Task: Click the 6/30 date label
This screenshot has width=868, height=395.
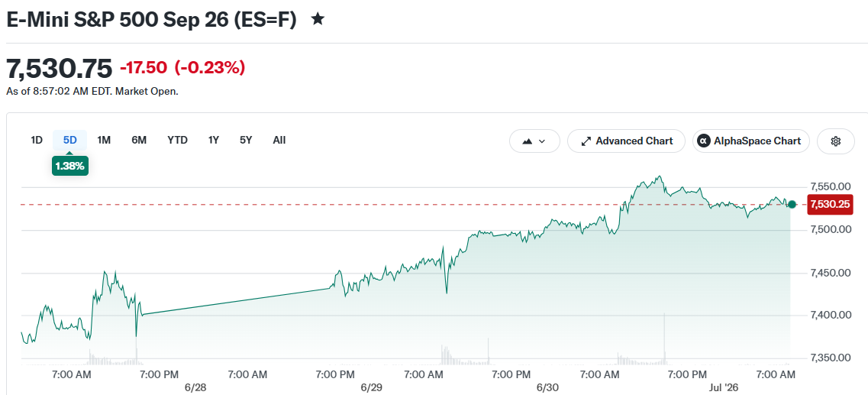Action: 547,387
